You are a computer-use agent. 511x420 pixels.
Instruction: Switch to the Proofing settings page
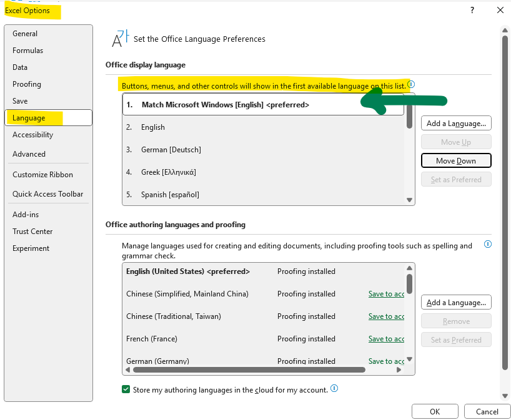point(27,84)
